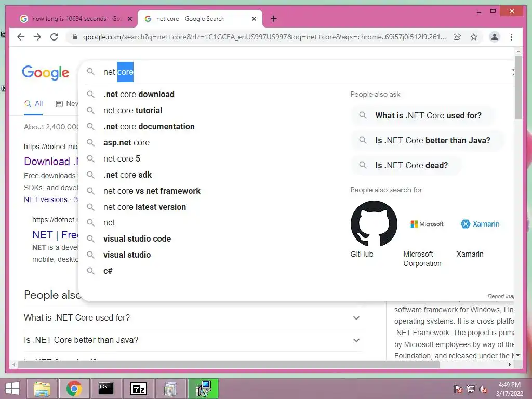Click the Action Center flag tray icon
The width and height of the screenshot is (532, 399).
(458, 389)
